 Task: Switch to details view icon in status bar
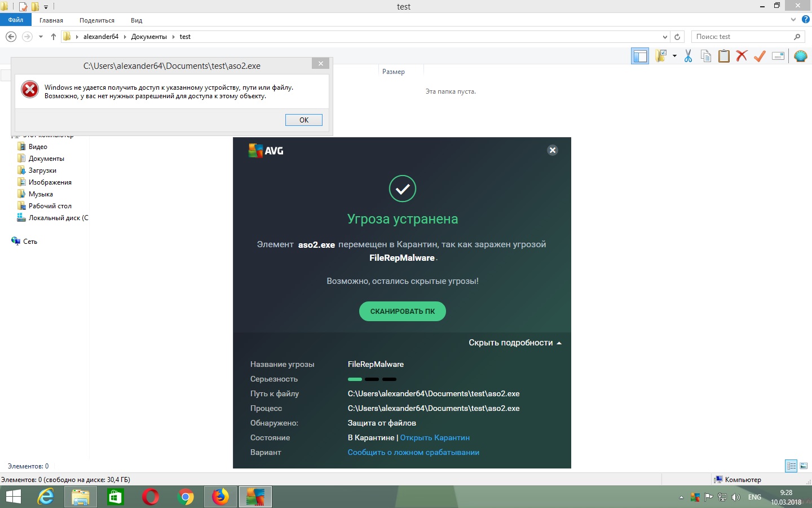click(791, 466)
